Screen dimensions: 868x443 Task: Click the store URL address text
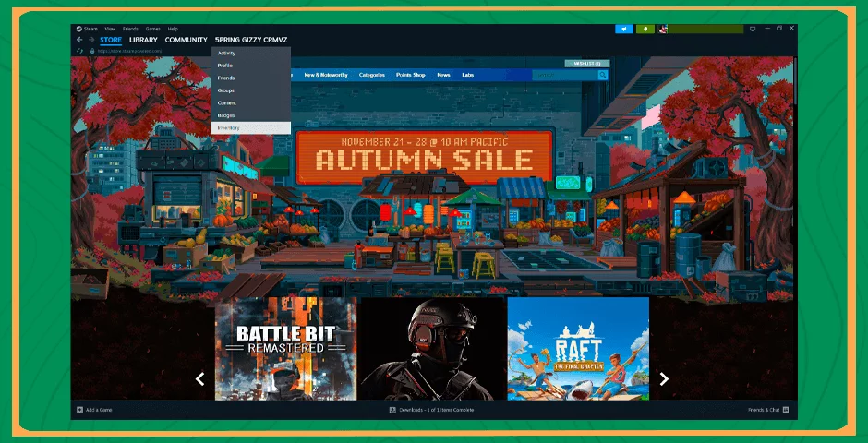(x=130, y=51)
